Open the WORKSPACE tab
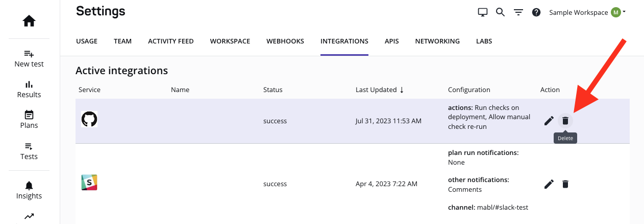Screen dimensions: 644x224 (x=230, y=41)
